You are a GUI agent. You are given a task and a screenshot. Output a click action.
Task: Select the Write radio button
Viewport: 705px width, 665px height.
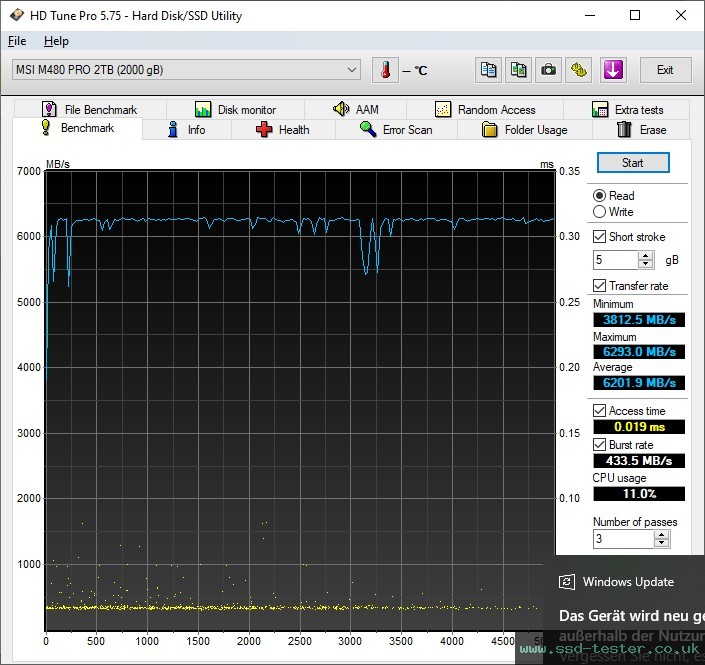599,211
